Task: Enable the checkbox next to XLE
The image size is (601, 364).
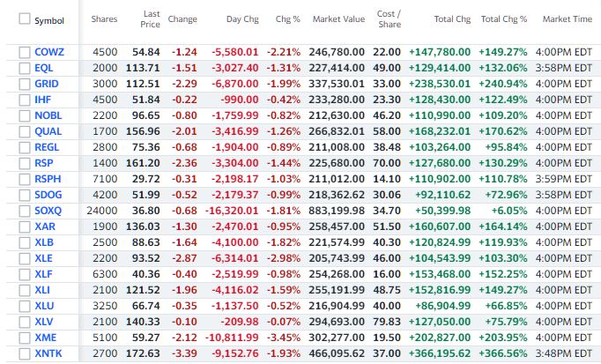Action: coord(25,258)
